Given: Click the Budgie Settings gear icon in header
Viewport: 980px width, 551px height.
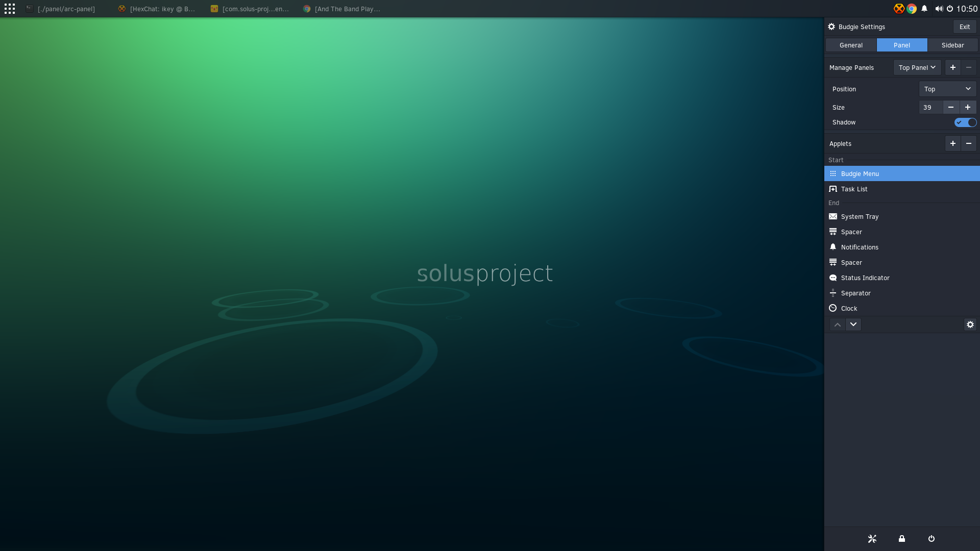Looking at the screenshot, I should pyautogui.click(x=831, y=27).
